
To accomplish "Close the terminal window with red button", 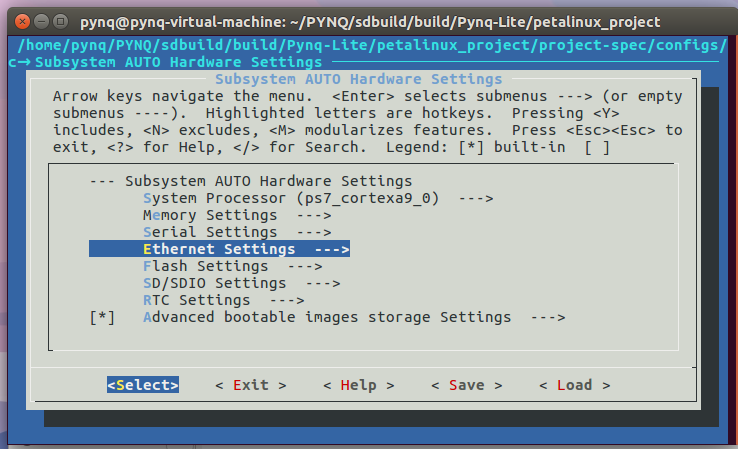I will point(22,22).
